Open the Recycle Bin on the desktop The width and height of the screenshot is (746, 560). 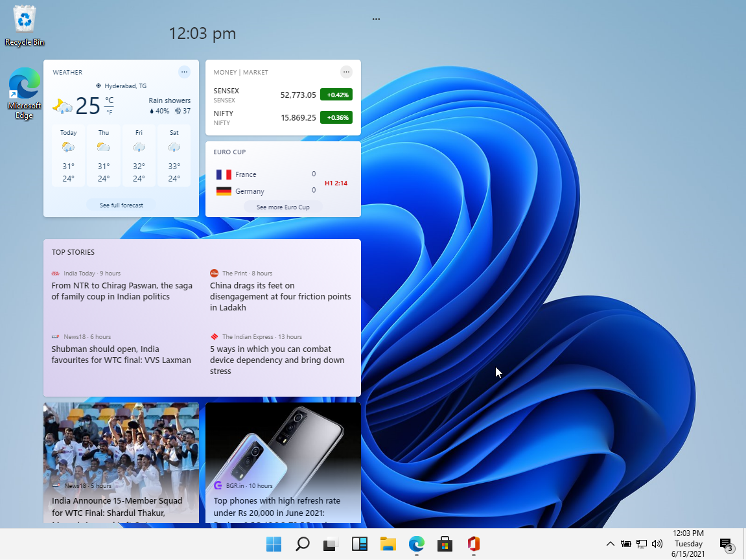coord(24,19)
